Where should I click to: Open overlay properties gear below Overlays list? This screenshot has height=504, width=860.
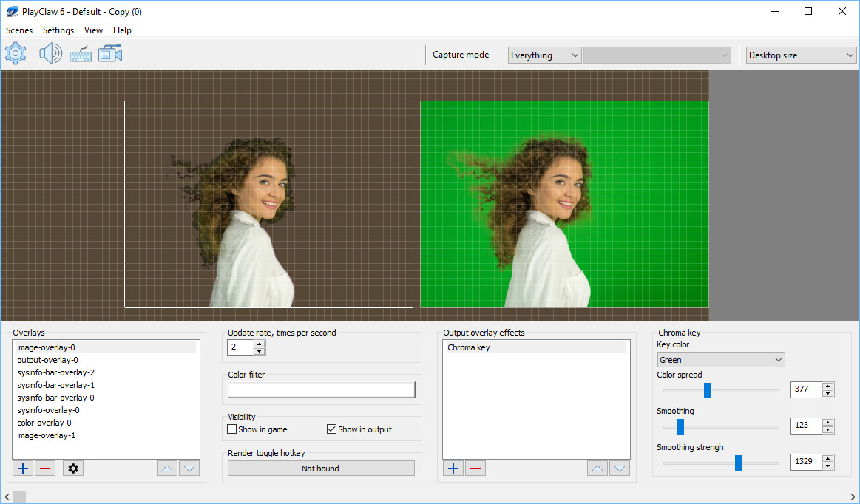click(72, 468)
